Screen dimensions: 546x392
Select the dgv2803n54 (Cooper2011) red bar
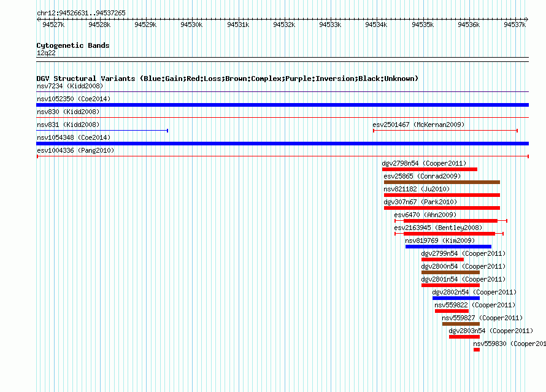click(464, 337)
